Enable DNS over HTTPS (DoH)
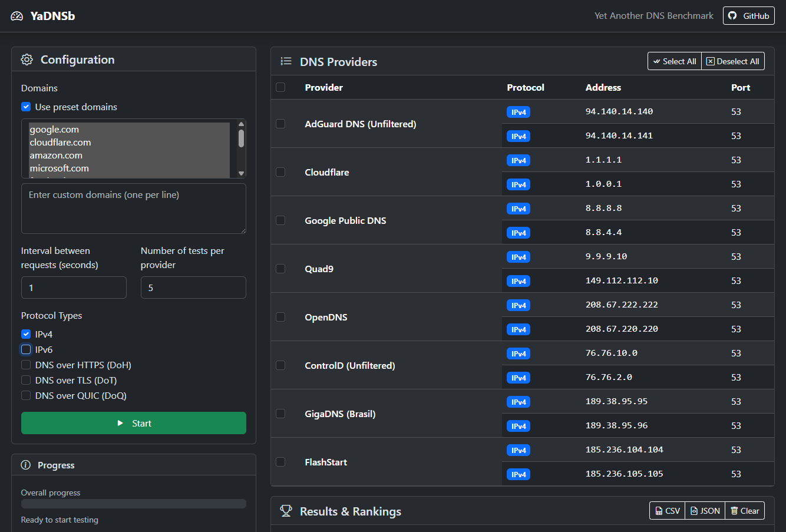786x532 pixels. 26,365
